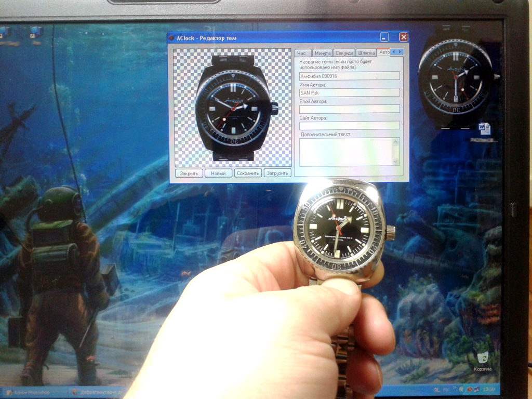The height and width of the screenshot is (399, 532).
Task: Click into the Сайт Автора field
Action: [x=350, y=125]
